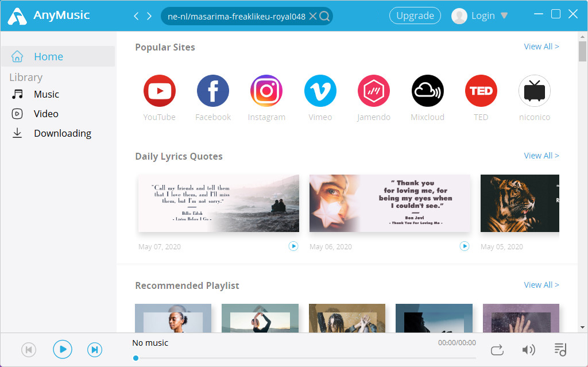
Task: Go forward with the right arrow
Action: 149,16
